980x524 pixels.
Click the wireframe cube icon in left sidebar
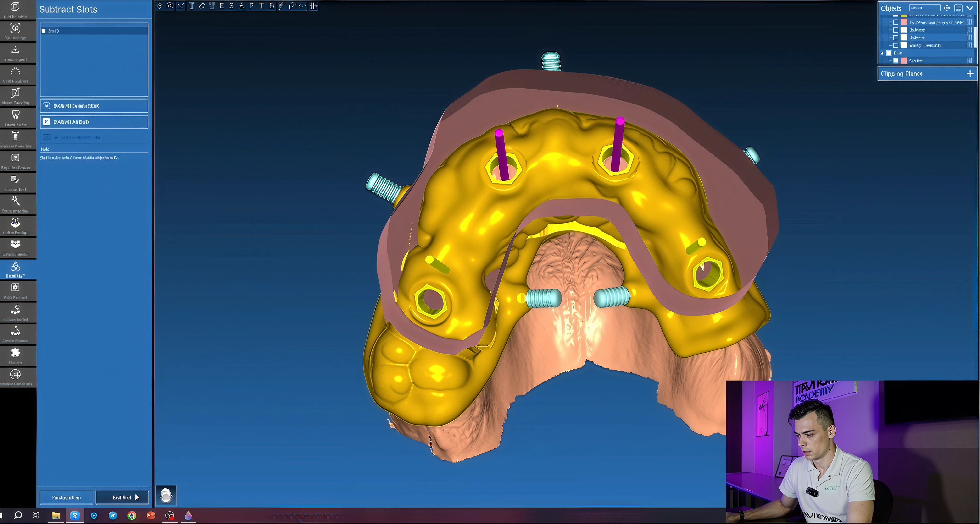[15, 6]
